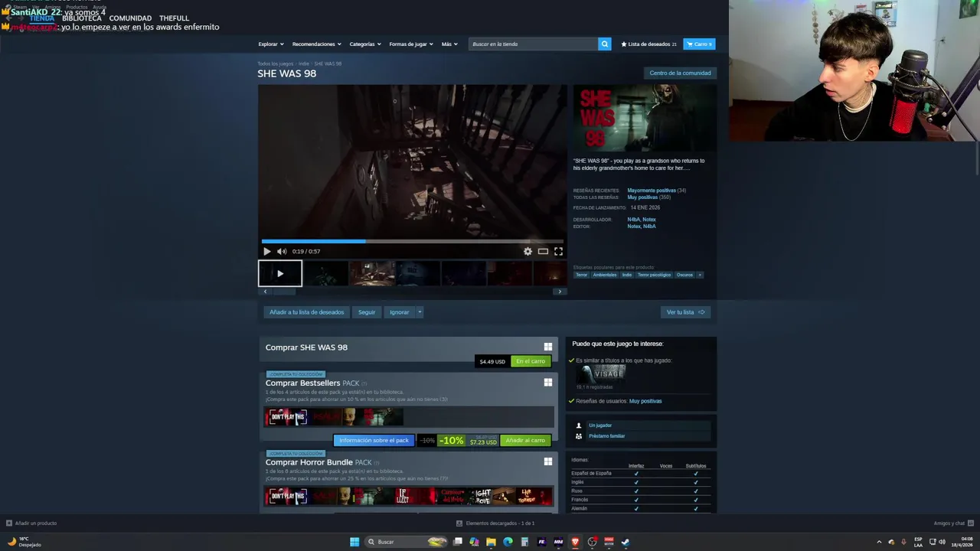Click Windows icon beside Comprar Bestsellers
The width and height of the screenshot is (980, 551).
point(547,383)
